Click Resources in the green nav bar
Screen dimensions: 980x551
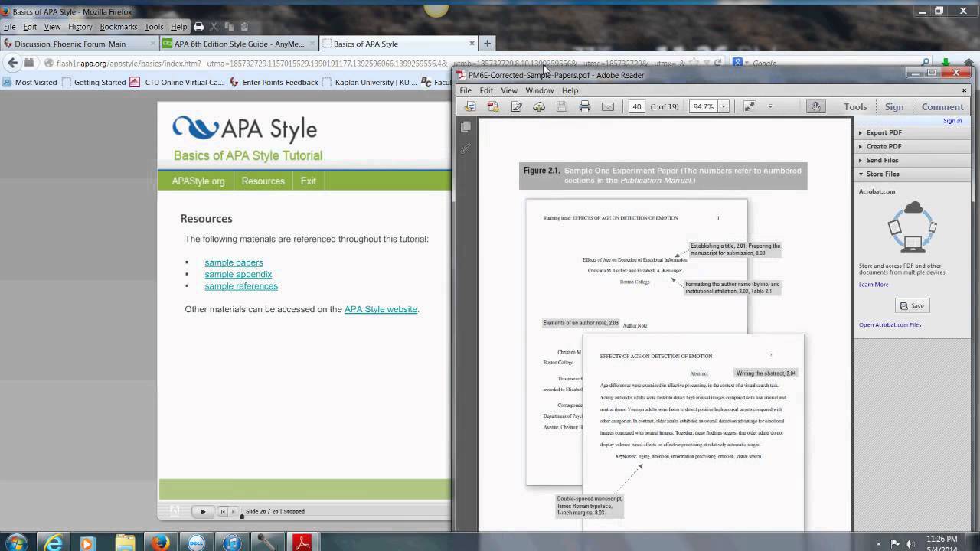tap(263, 181)
